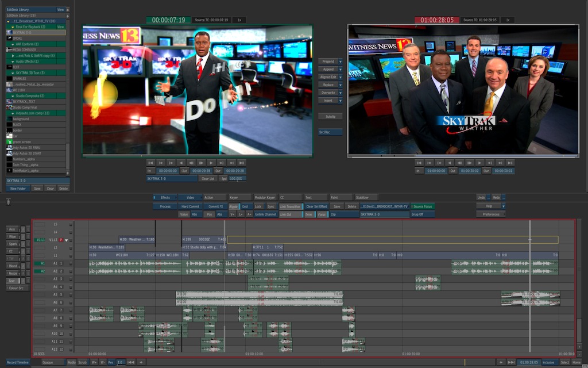Click New Folder in library panel
The image size is (588, 368).
pos(18,189)
